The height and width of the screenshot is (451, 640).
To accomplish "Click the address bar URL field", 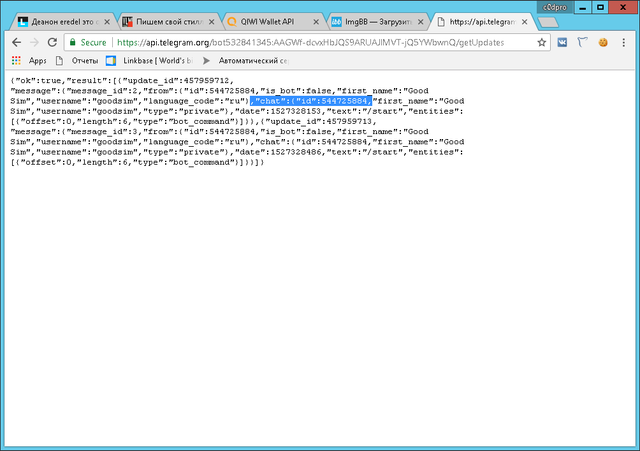I will point(320,43).
